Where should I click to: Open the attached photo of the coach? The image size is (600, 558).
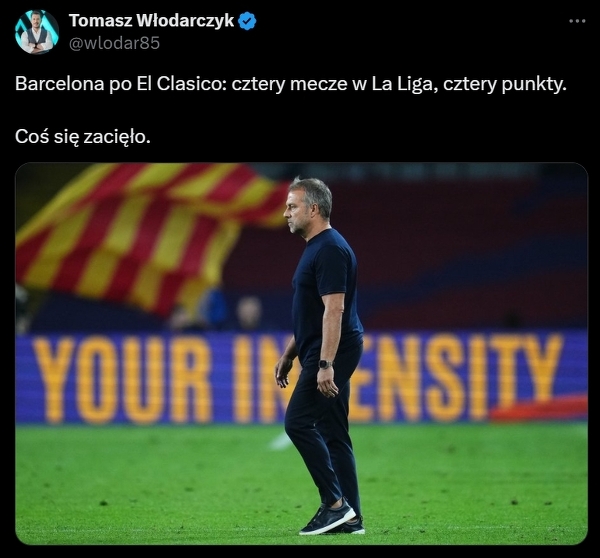[x=301, y=354]
